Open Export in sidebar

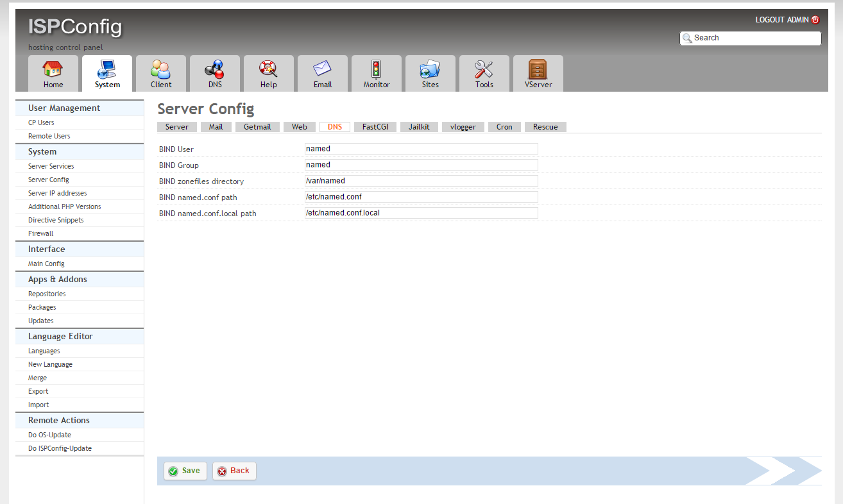pyautogui.click(x=38, y=391)
